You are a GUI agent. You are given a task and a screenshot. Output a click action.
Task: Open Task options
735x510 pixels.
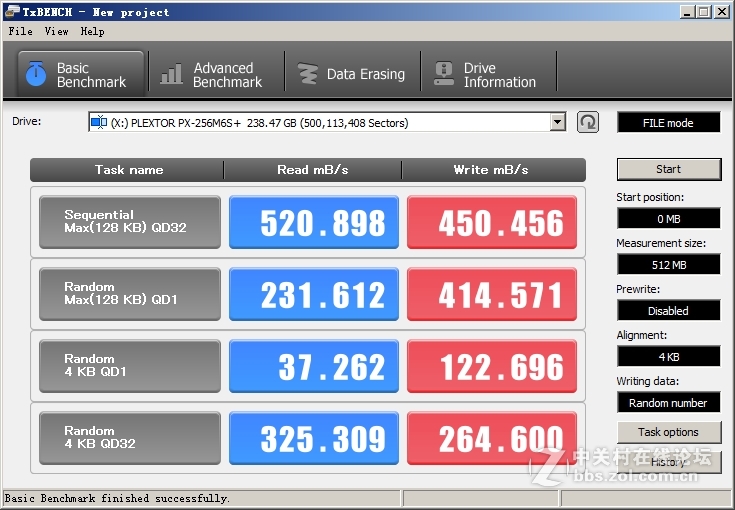(x=669, y=432)
